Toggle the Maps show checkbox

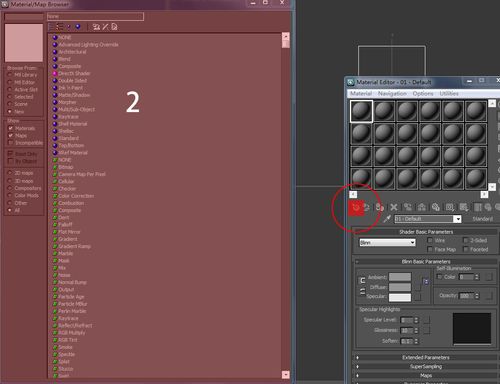coord(10,136)
